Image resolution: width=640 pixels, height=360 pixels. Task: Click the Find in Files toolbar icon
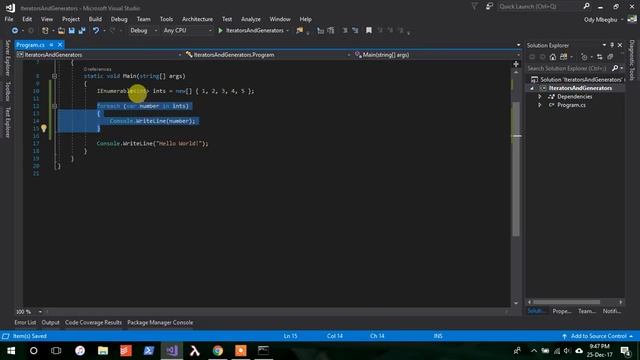tap(300, 31)
